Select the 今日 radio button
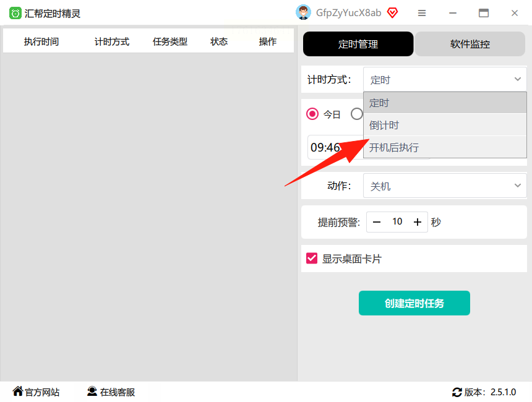Screen dimensions: 532x402 click(312, 114)
